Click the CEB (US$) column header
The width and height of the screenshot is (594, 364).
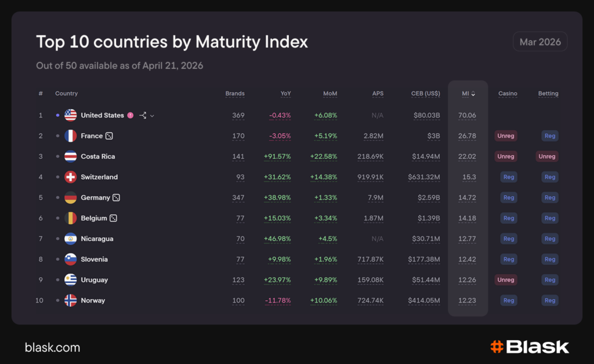click(x=425, y=94)
